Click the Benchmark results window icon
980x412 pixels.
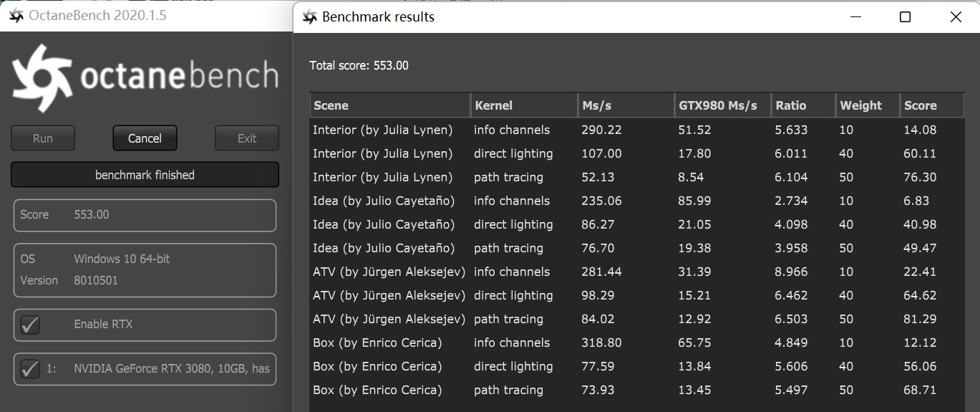(x=309, y=16)
